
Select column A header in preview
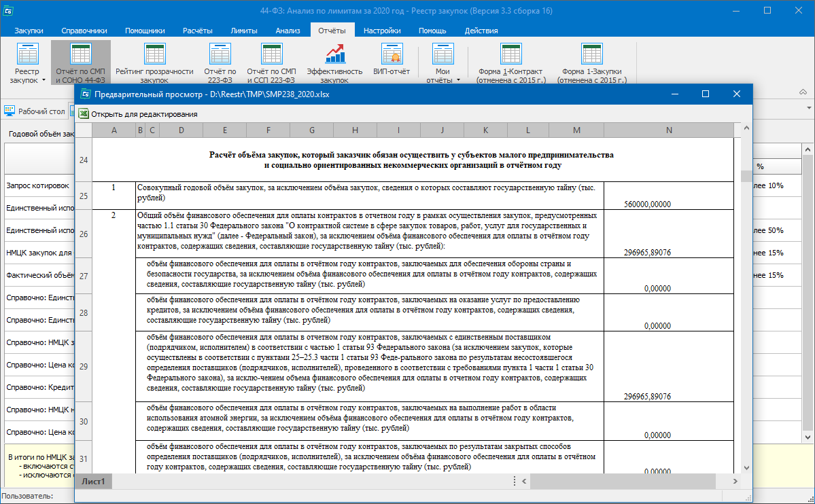pos(114,130)
